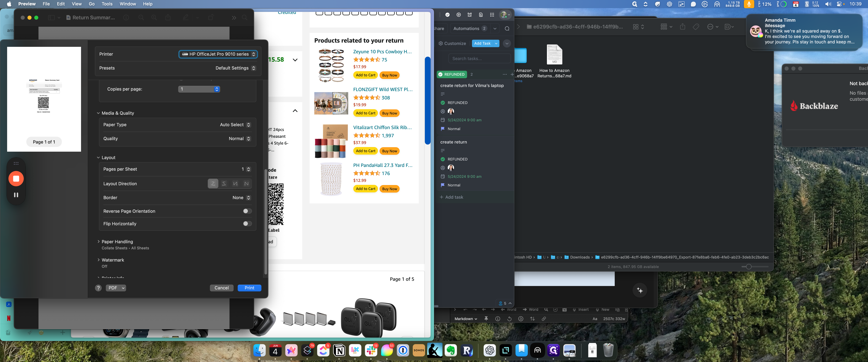Image resolution: width=868 pixels, height=362 pixels.
Task: Collapse Layout section
Action: (98, 158)
